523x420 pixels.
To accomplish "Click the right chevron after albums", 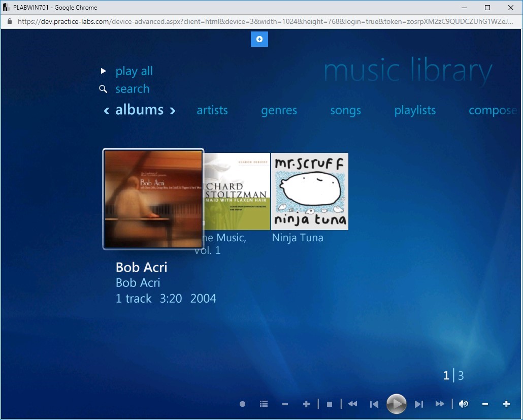I will coord(173,111).
